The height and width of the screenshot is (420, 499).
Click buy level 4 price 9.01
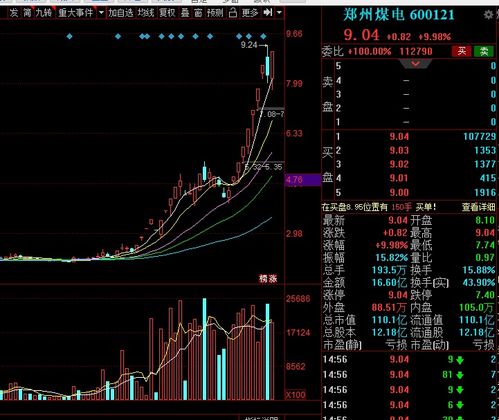[x=399, y=178]
